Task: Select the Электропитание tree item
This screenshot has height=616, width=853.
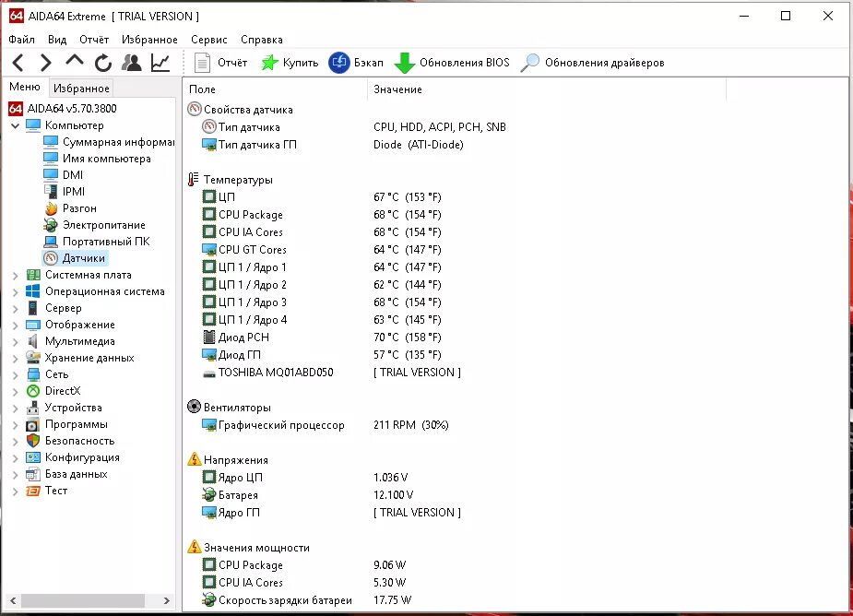Action: point(94,225)
